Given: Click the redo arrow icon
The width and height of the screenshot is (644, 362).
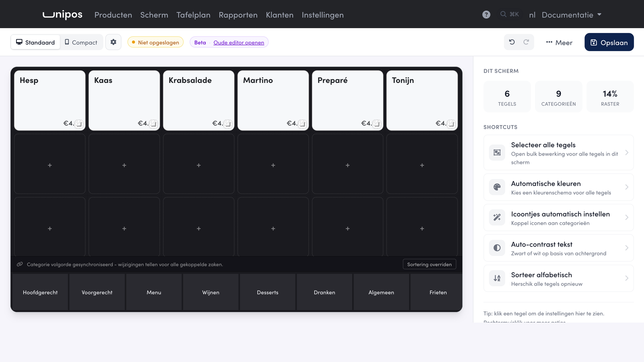Looking at the screenshot, I should tap(526, 42).
